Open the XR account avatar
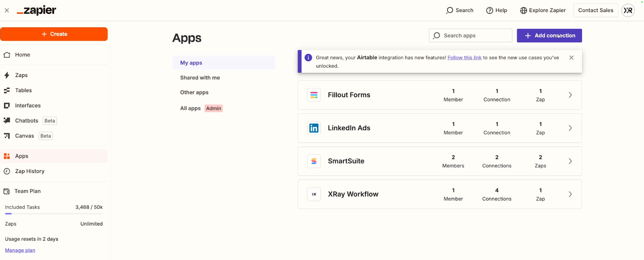 628,10
